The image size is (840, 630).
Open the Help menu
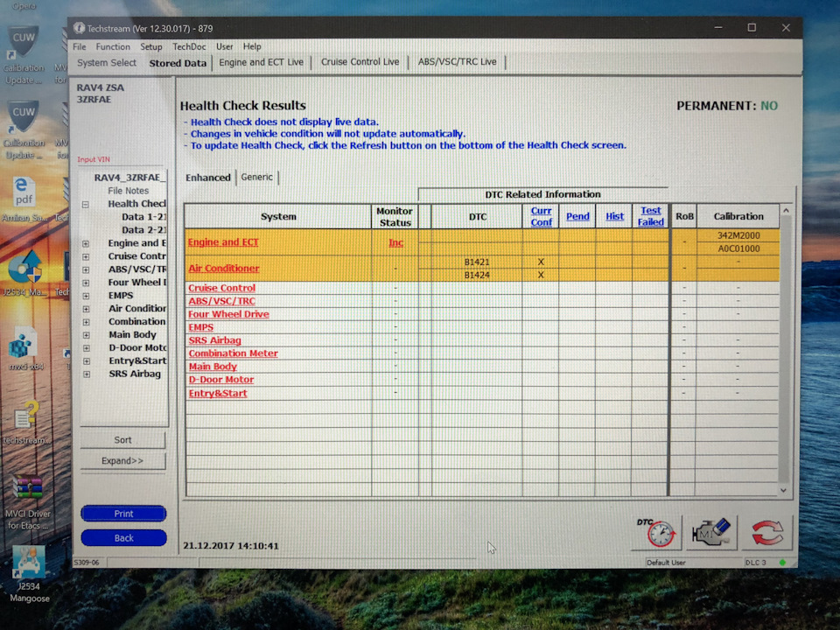(252, 46)
